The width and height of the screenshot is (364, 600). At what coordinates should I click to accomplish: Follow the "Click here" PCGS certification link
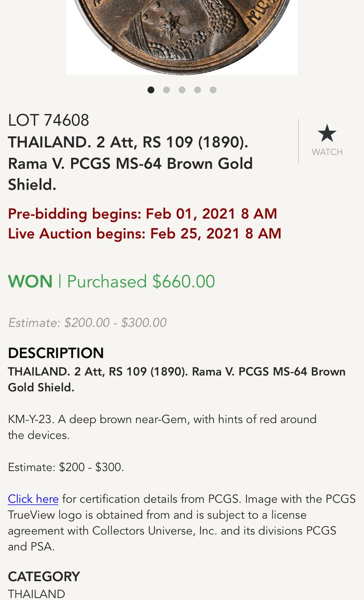pos(33,499)
